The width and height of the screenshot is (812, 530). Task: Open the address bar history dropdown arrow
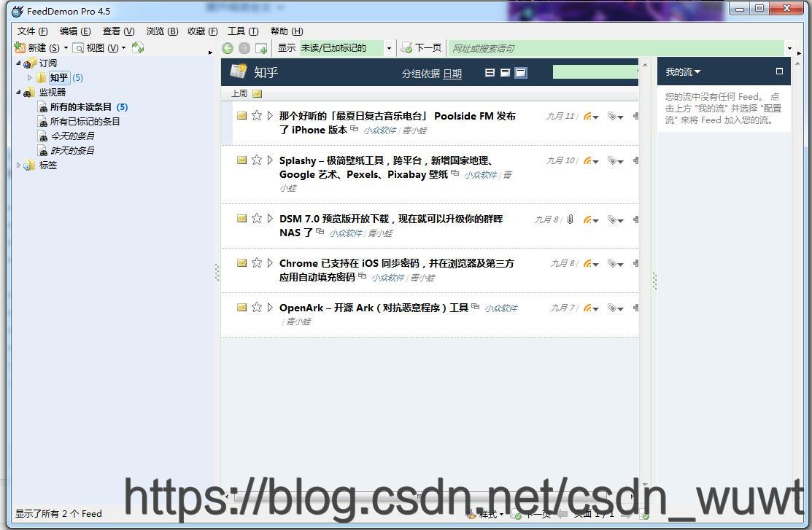click(789, 49)
